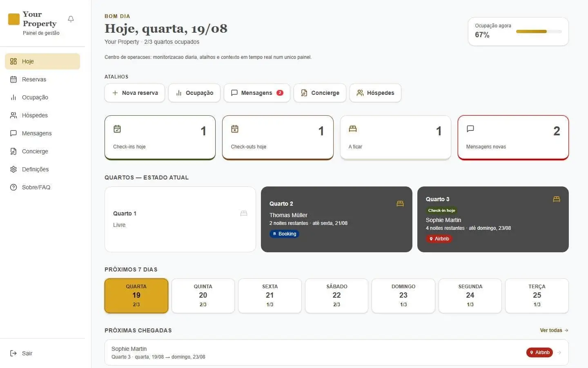588x368 pixels.
Task: Click the Hoje grid icon in sidebar
Action: (x=13, y=61)
